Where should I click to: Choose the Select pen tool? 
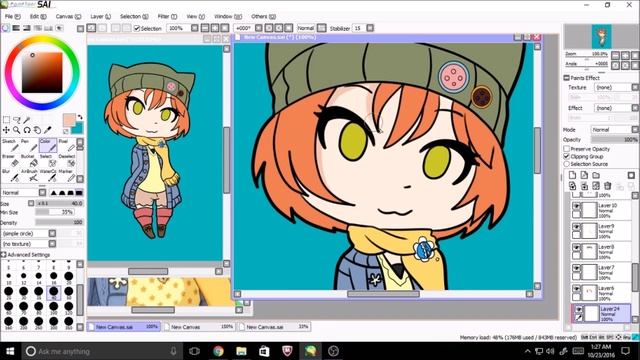pos(48,161)
